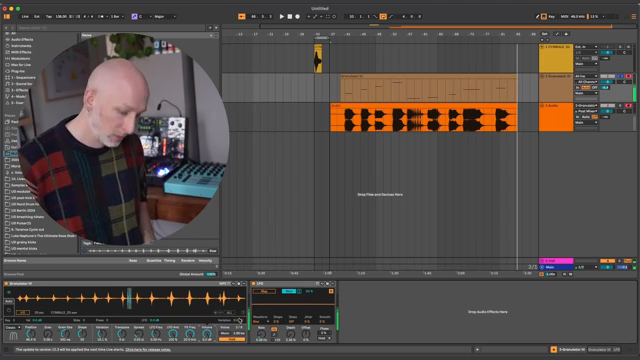
Task: Open Granulator Classic mode dropdown
Action: click(13, 327)
